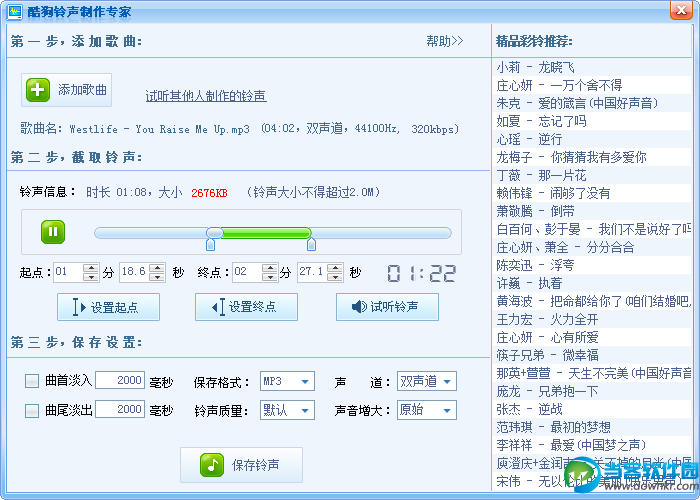Close the ringtone maker window

[681, 10]
